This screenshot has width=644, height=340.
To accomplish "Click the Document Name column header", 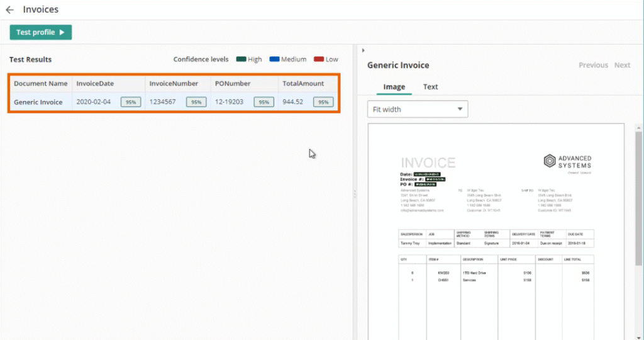I will click(x=40, y=83).
